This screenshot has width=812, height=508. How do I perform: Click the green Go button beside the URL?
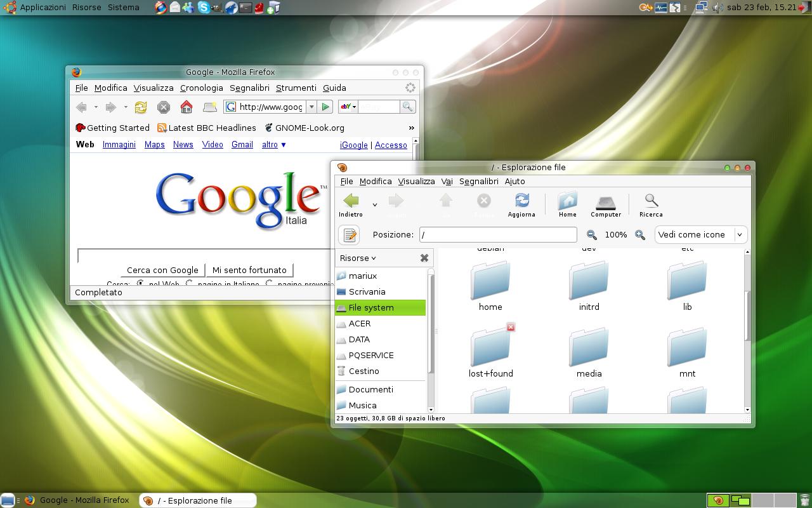[x=325, y=107]
